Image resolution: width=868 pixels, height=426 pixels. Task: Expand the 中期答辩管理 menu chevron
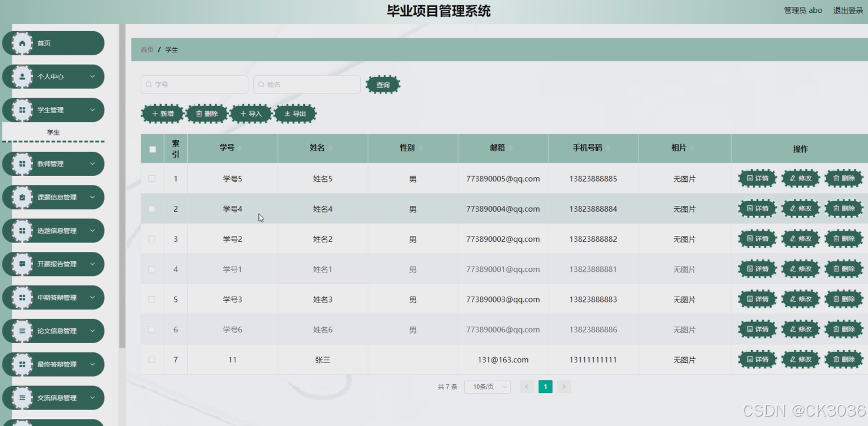click(x=92, y=297)
